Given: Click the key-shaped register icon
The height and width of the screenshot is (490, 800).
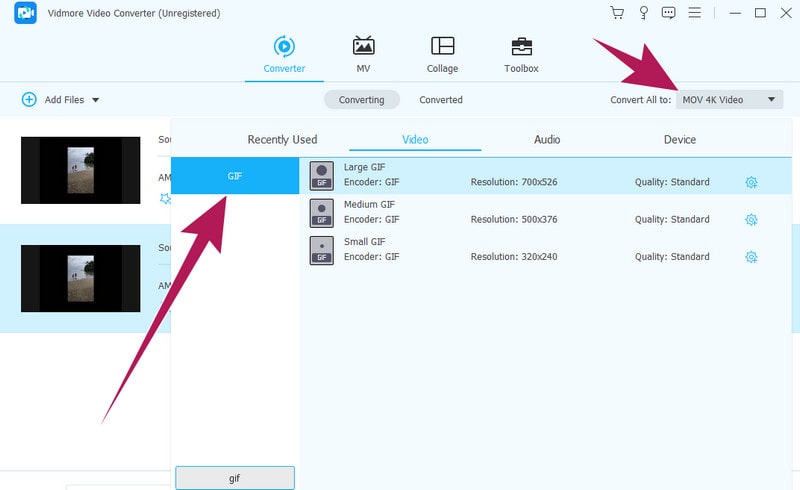Looking at the screenshot, I should pyautogui.click(x=643, y=13).
